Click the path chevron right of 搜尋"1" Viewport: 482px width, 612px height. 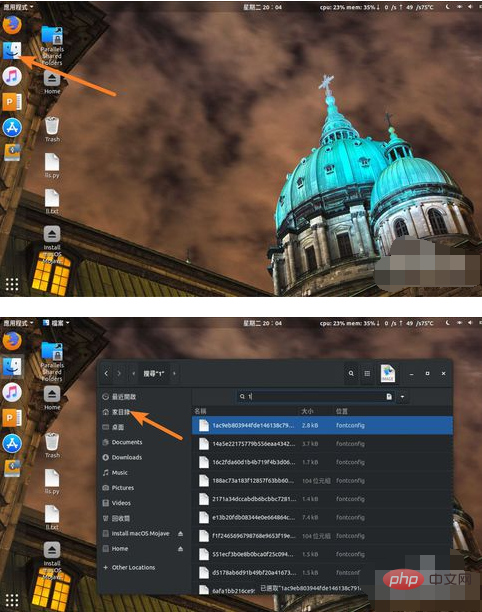[174, 374]
